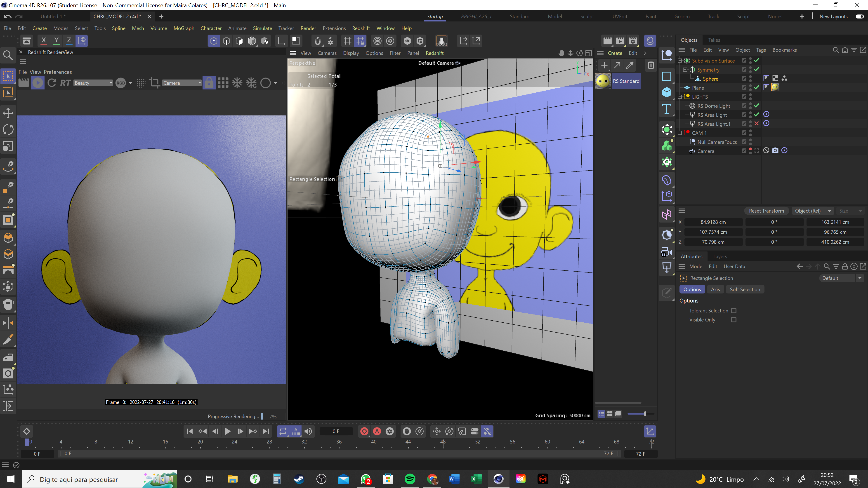This screenshot has width=868, height=488.
Task: Open the Beauty AOV dropdown
Action: click(x=93, y=83)
